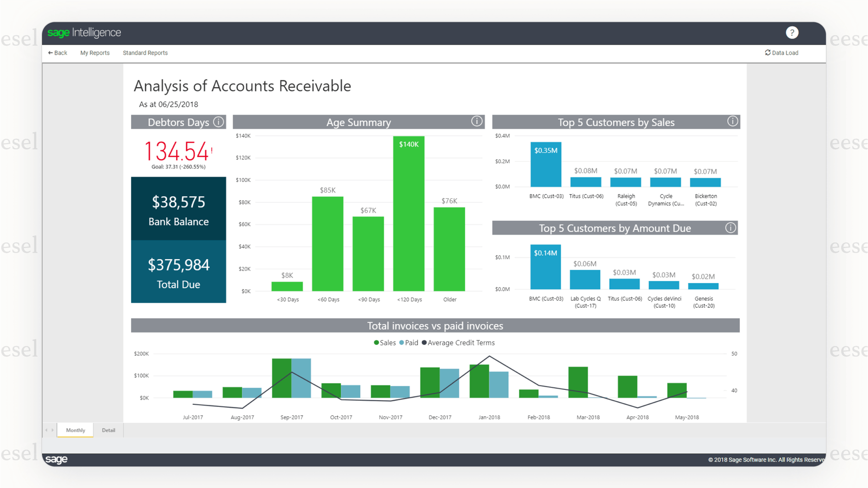
Task: Open Top 5 Customers by Sales info icon
Action: tap(732, 121)
